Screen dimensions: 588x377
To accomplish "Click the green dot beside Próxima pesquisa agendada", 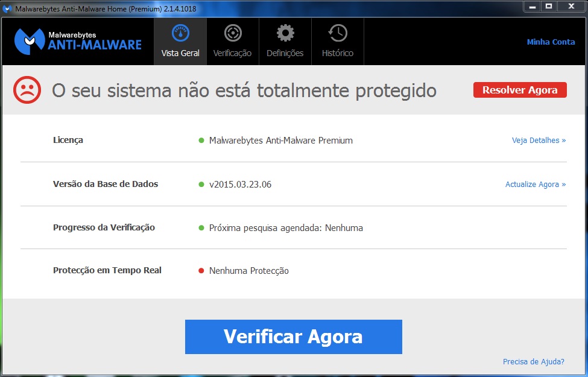I will 201,227.
